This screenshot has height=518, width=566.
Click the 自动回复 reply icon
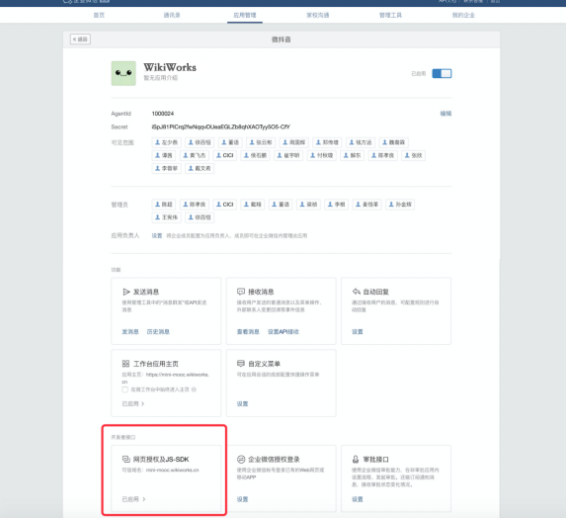click(x=356, y=291)
